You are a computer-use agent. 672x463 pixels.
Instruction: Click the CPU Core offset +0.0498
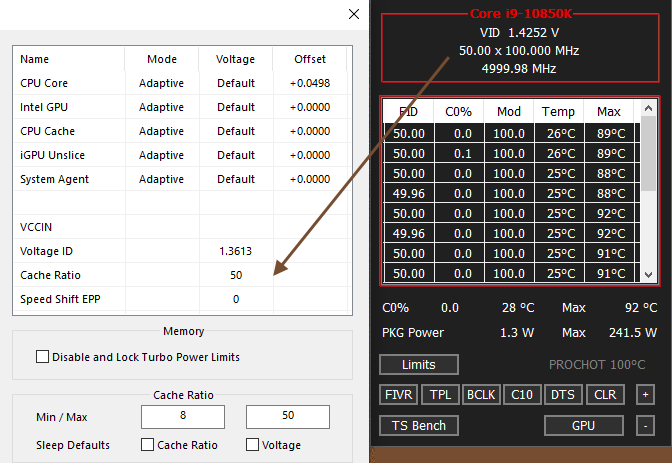click(x=310, y=83)
